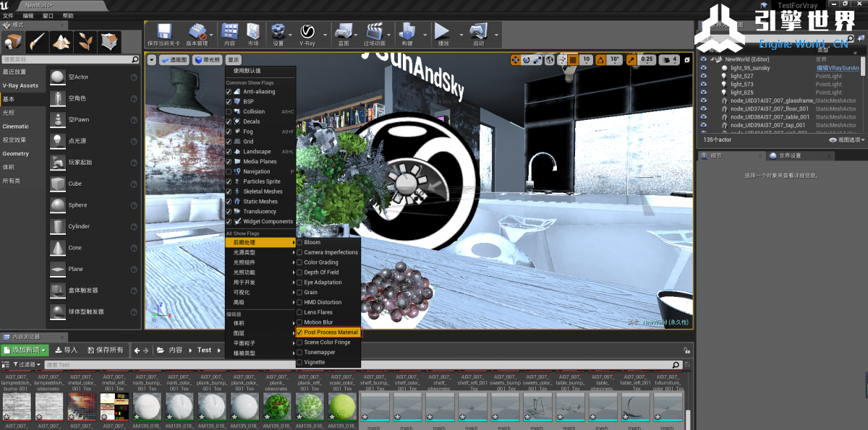Open the 文件 menu
Image resolution: width=868 pixels, height=430 pixels.
8,15
